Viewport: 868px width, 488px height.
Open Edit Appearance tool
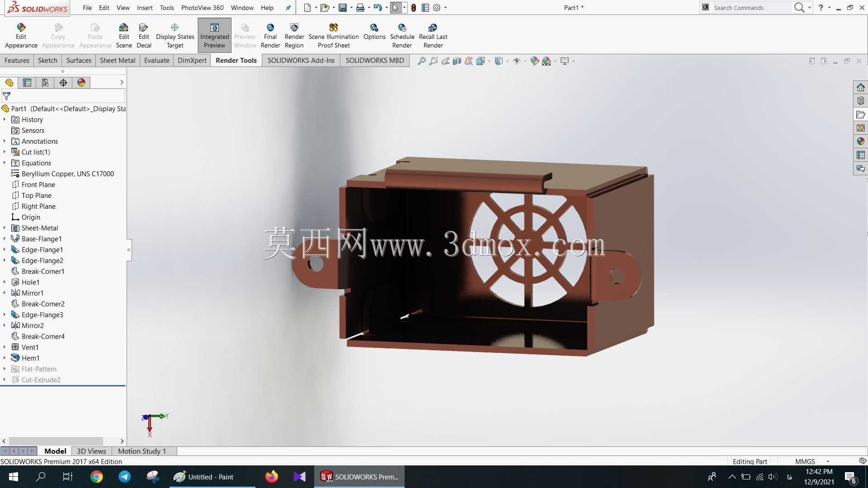coord(21,35)
